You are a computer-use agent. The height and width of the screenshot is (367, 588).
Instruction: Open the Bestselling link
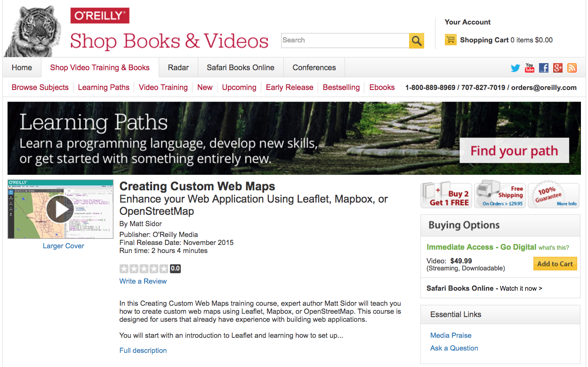point(341,87)
